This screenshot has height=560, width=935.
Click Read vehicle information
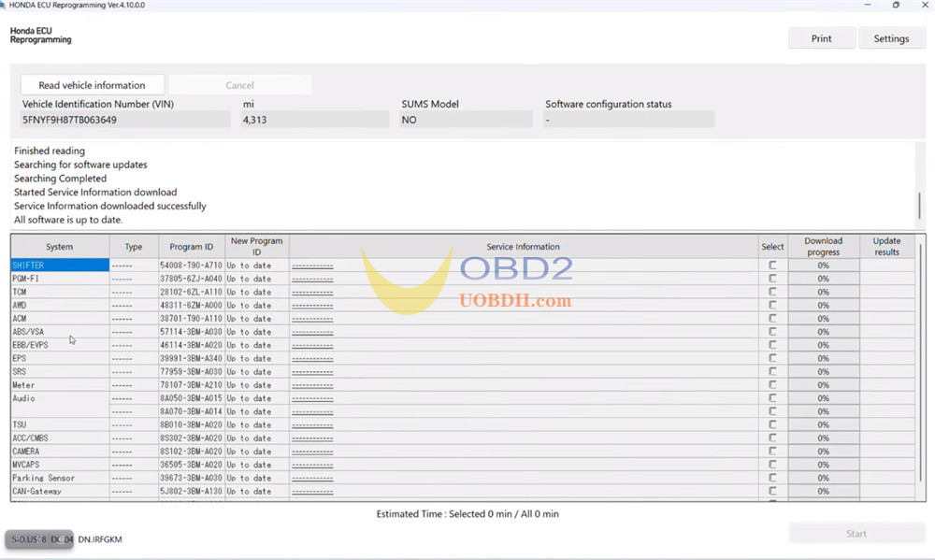pyautogui.click(x=92, y=85)
